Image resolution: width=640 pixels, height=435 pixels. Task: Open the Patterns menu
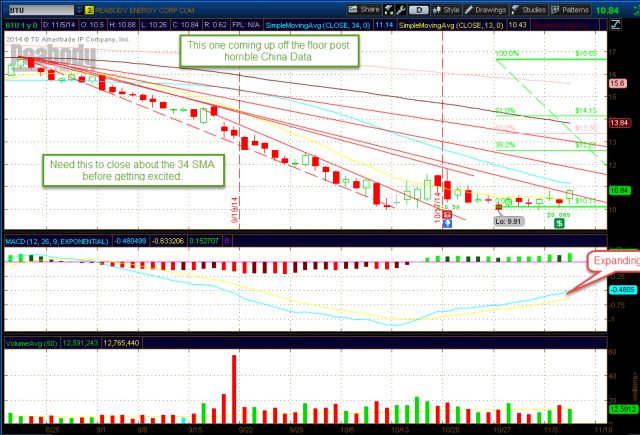(570, 10)
